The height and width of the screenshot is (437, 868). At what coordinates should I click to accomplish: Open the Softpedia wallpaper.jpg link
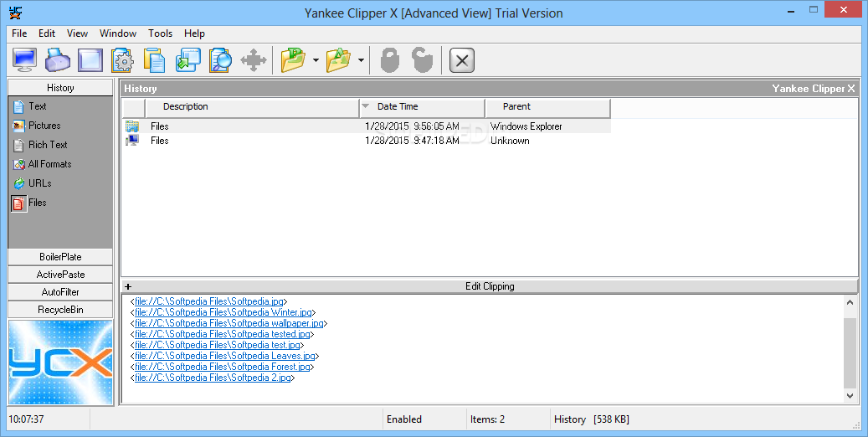point(229,323)
